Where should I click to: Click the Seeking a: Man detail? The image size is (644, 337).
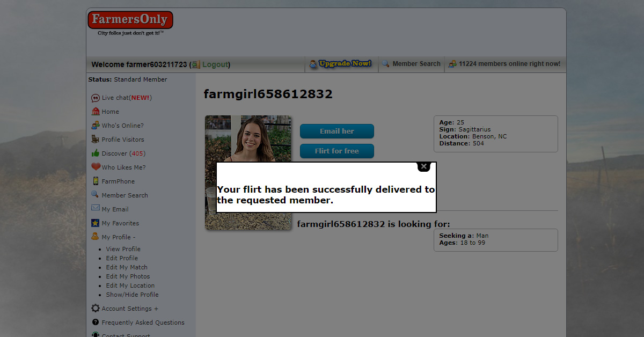point(464,236)
